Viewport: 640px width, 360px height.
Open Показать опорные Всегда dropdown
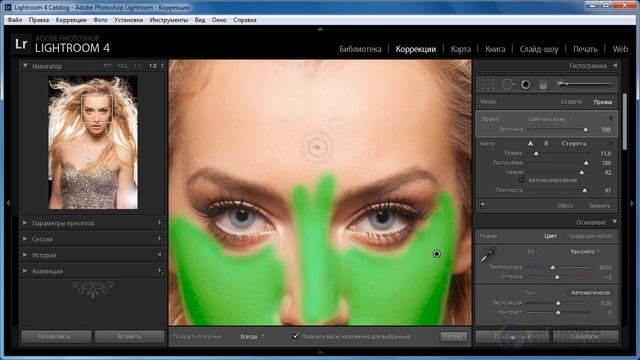[252, 336]
